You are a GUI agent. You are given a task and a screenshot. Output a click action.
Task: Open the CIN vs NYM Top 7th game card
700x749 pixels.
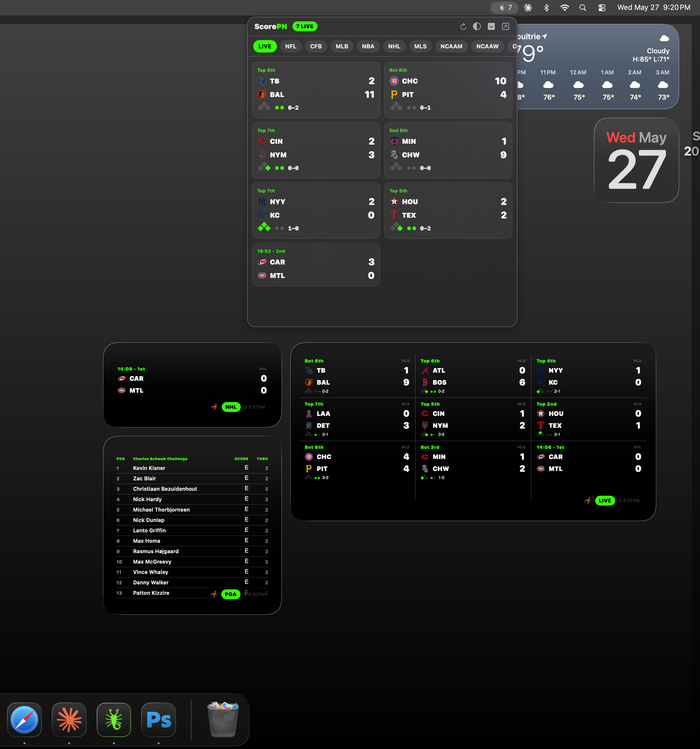pyautogui.click(x=316, y=150)
